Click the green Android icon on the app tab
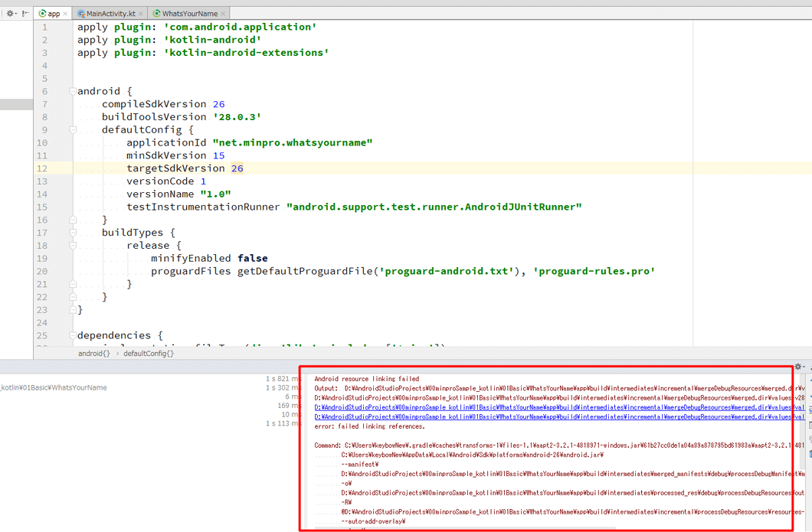 (43, 13)
